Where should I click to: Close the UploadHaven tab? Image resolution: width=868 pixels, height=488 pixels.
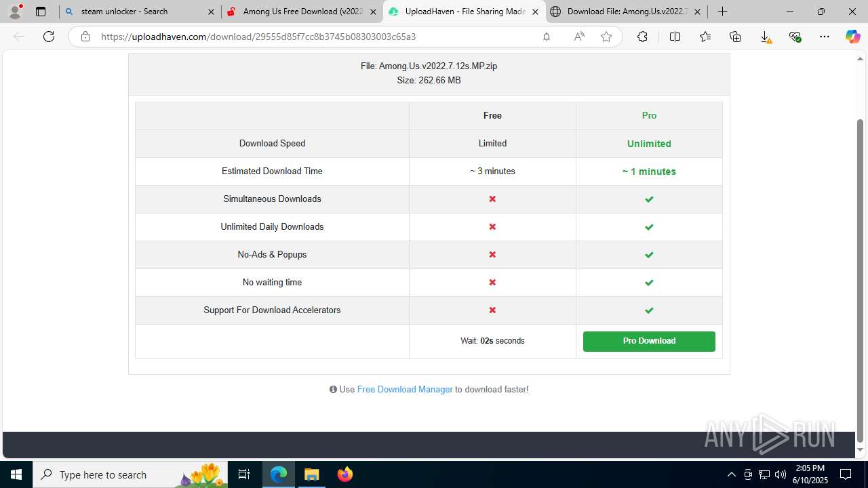coord(535,12)
